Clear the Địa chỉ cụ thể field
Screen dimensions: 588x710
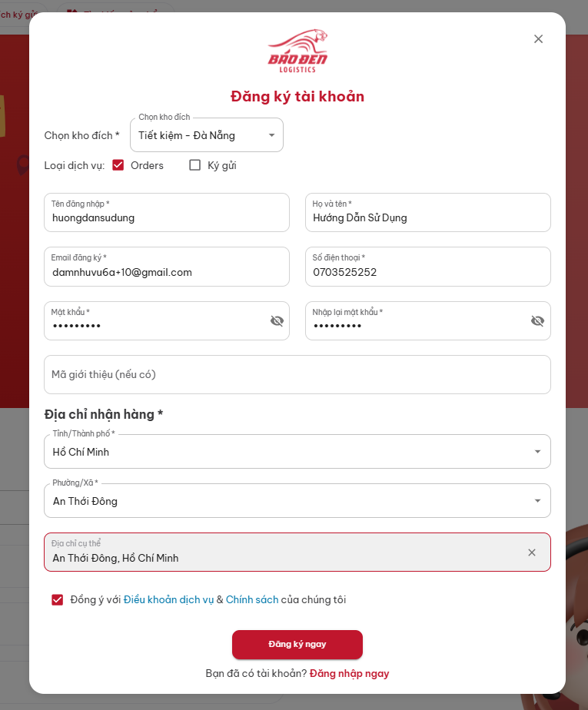(x=531, y=552)
